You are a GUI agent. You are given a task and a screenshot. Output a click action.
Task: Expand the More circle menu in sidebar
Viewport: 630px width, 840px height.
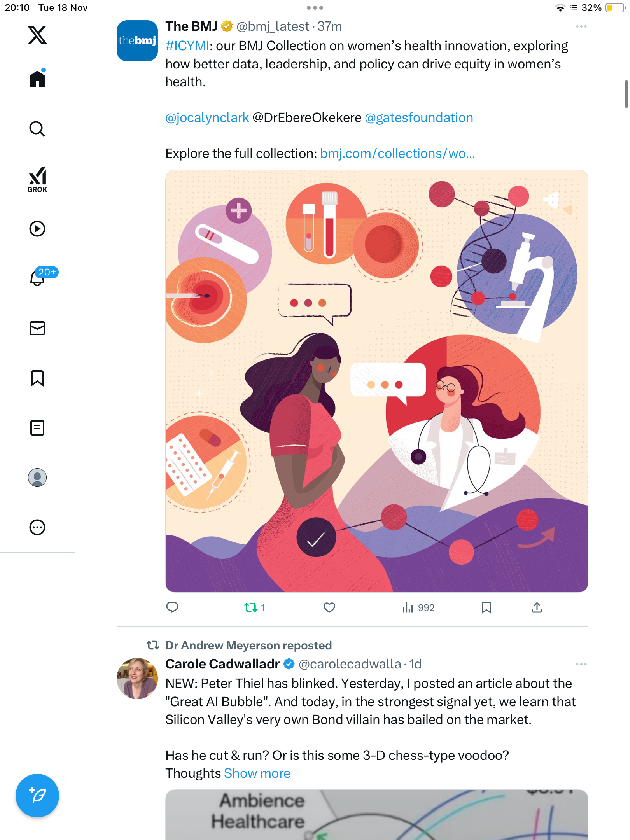click(37, 527)
